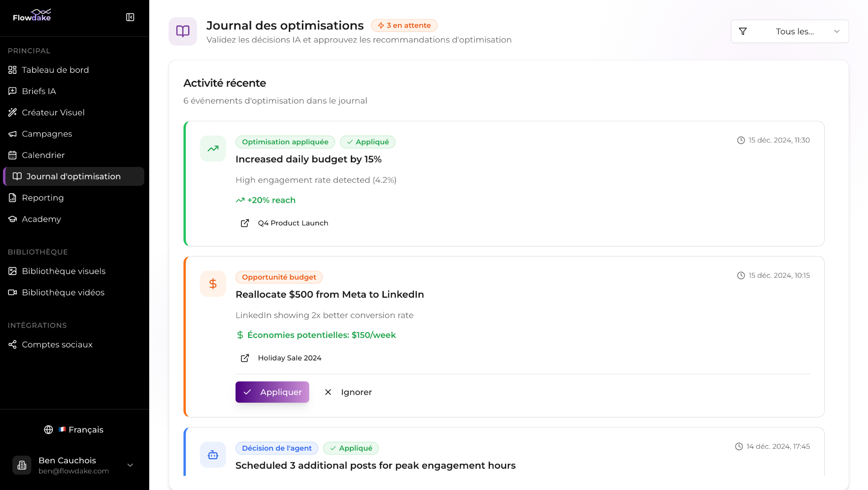The height and width of the screenshot is (490, 868).
Task: Click ben@flowdake.com email text
Action: point(74,471)
